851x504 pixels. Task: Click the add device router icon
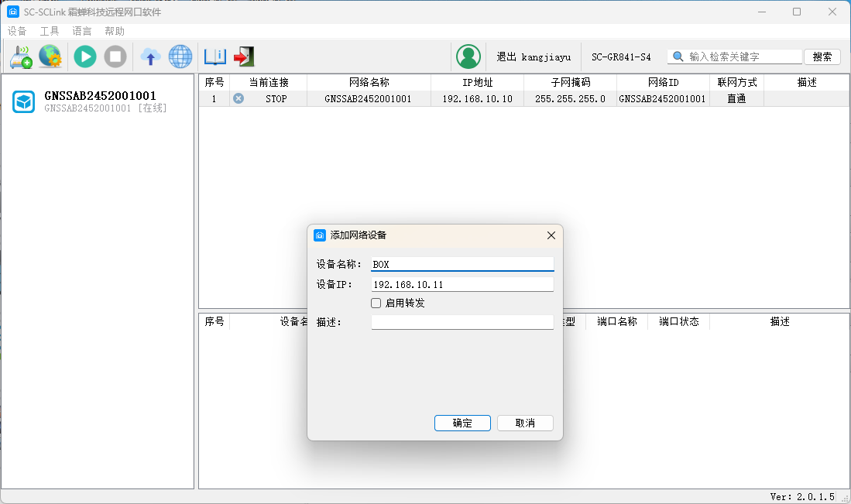(21, 57)
